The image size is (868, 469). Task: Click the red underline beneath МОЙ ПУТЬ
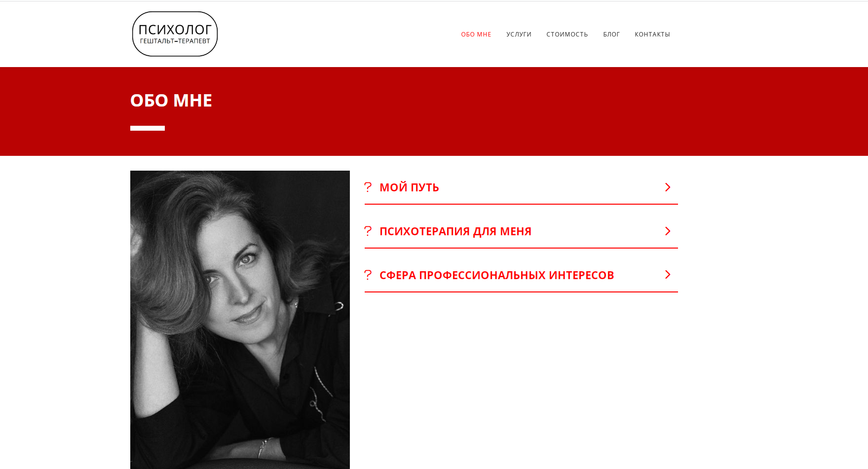pos(521,204)
